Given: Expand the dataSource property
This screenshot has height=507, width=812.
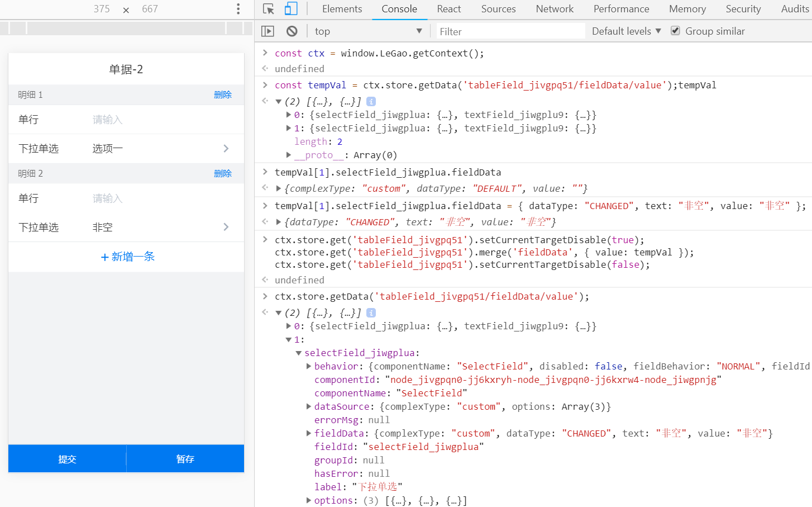Looking at the screenshot, I should [309, 406].
